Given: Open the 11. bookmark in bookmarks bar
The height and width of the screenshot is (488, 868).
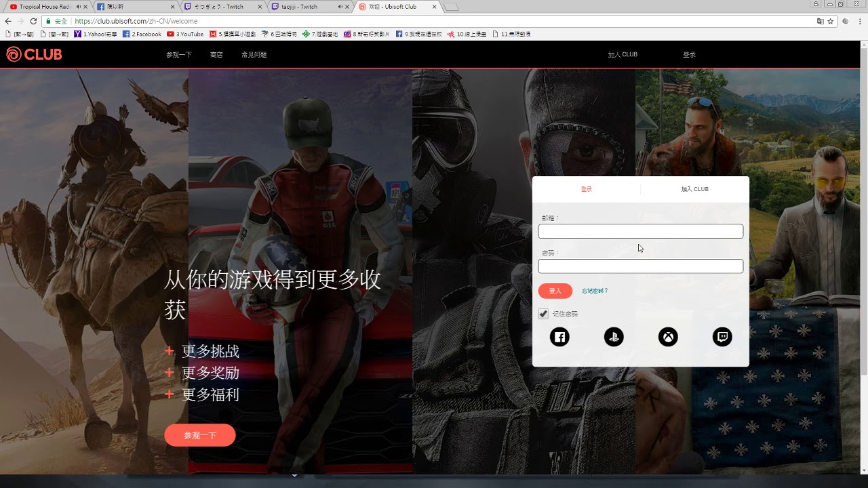Looking at the screenshot, I should point(512,34).
